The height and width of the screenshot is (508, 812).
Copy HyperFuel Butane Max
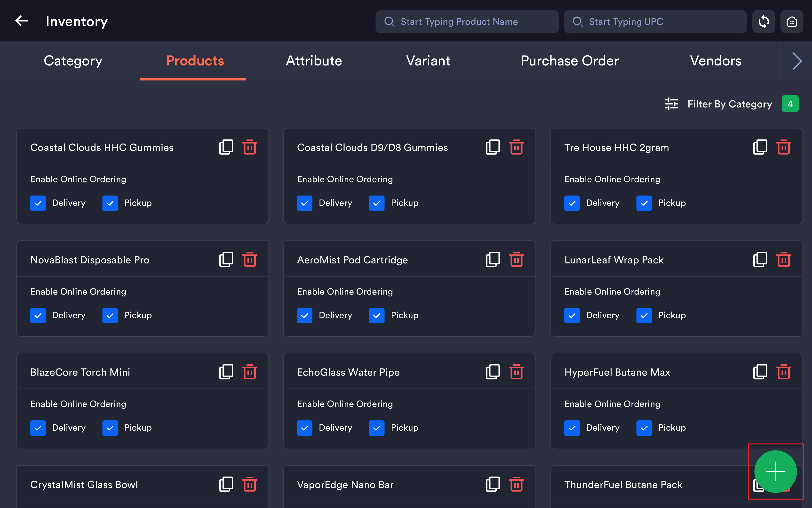click(x=760, y=372)
